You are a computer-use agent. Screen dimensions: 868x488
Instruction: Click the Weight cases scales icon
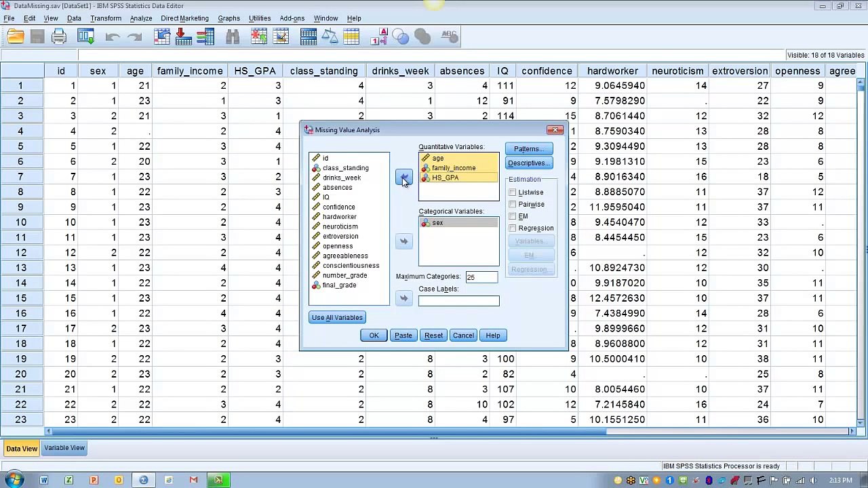pyautogui.click(x=330, y=37)
